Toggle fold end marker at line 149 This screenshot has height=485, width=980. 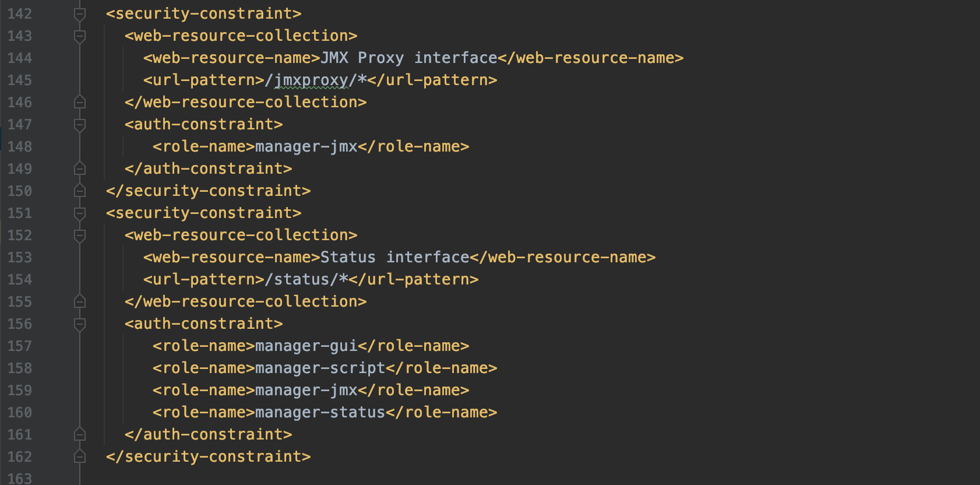click(80, 169)
